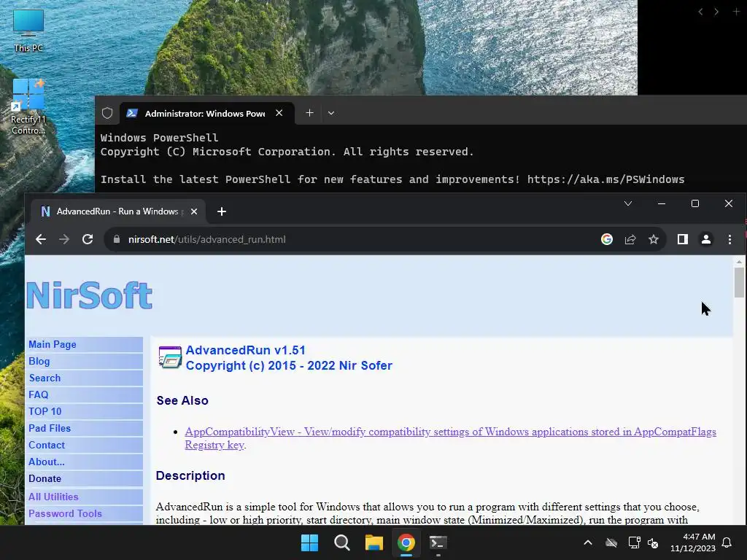Click the page vertical scrollbar thumb
Image resolution: width=747 pixels, height=560 pixels.
739,282
